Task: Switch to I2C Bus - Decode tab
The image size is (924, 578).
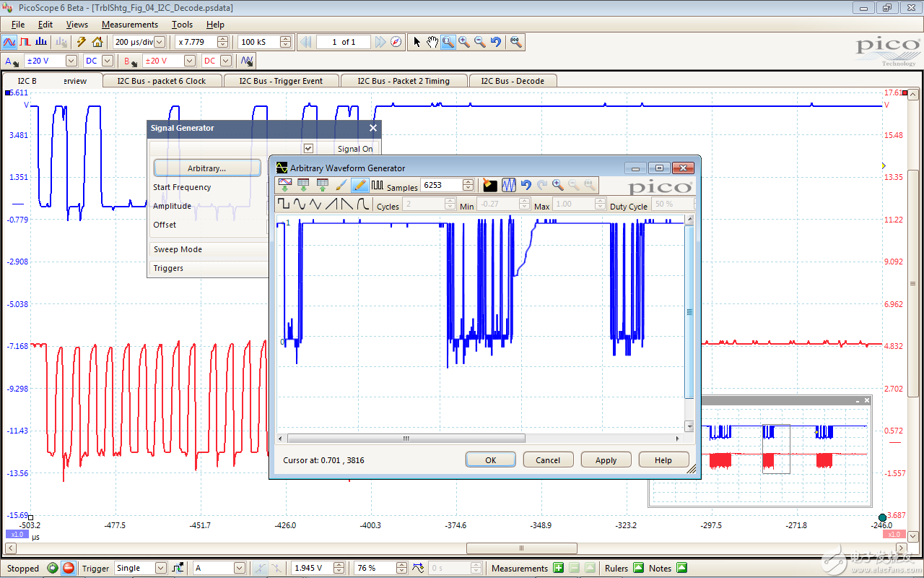Action: coord(513,81)
